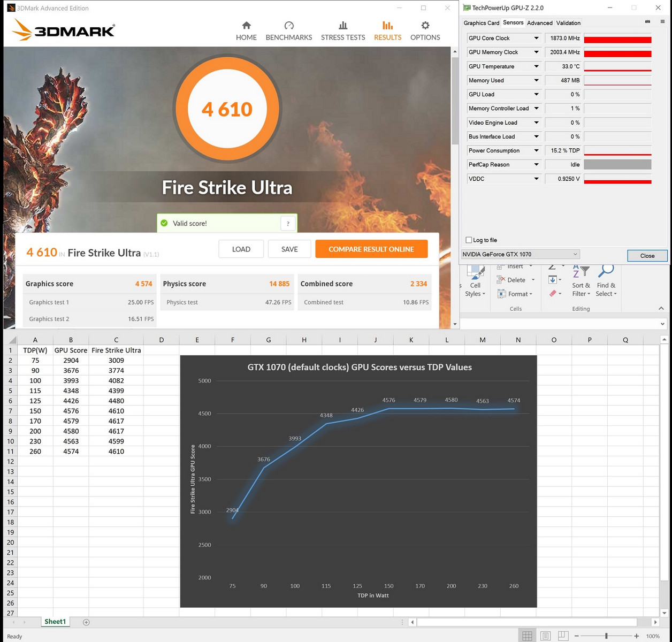This screenshot has width=672, height=642.
Task: Open the Validation tab in GPU-Z
Action: [568, 23]
